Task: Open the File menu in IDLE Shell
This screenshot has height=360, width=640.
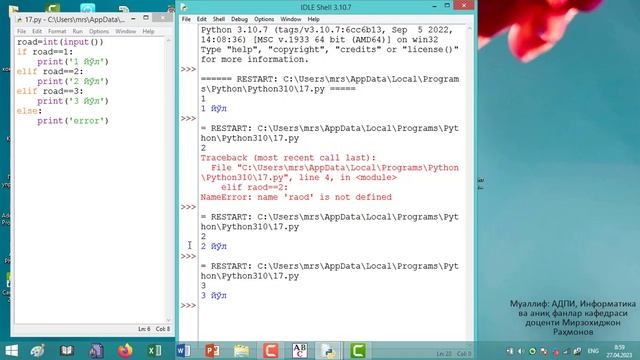Action: 186,19
